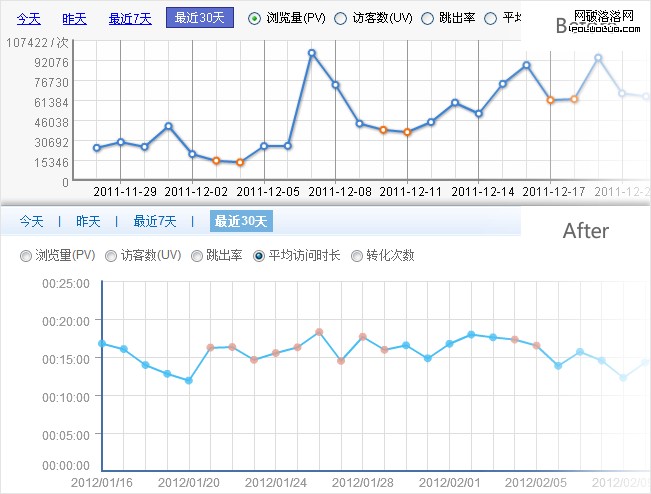
Task: Select 平均访问时长 radio in After panel
Action: click(x=259, y=256)
